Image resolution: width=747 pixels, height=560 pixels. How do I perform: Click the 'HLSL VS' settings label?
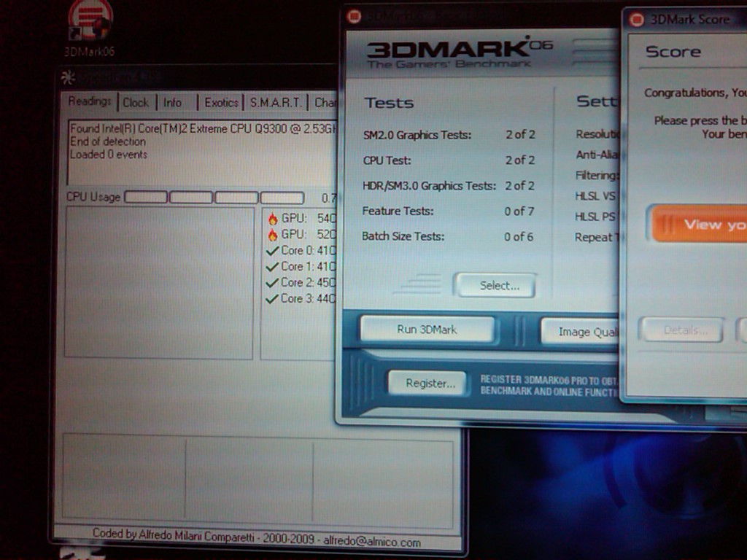[595, 196]
